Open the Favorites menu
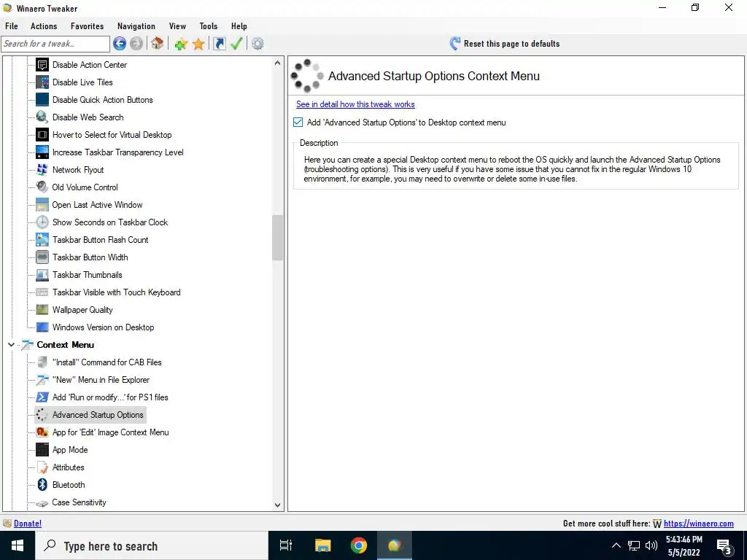 pyautogui.click(x=88, y=26)
